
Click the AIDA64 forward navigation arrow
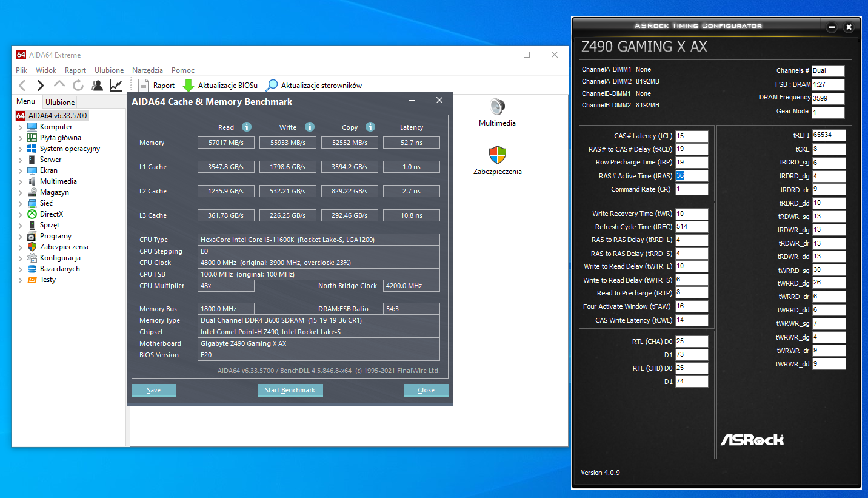pos(40,86)
